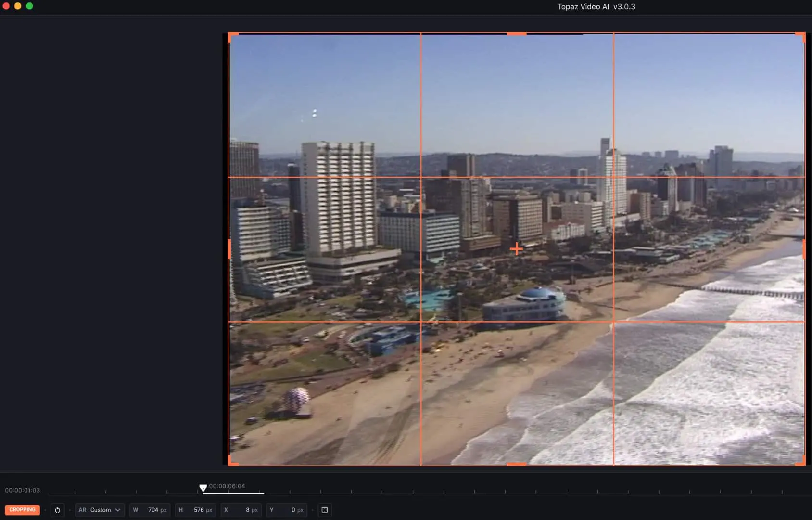The image size is (812, 520).
Task: Click the crop X offset field
Action: point(241,510)
